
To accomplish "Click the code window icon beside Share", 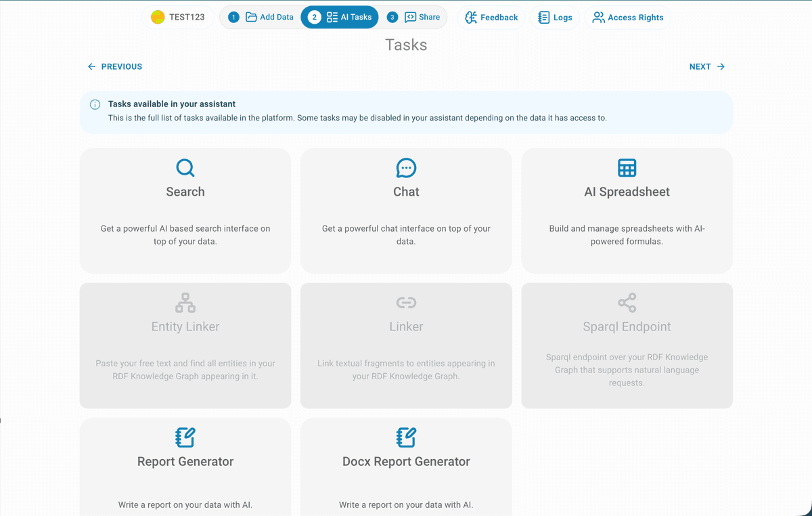I will (410, 17).
